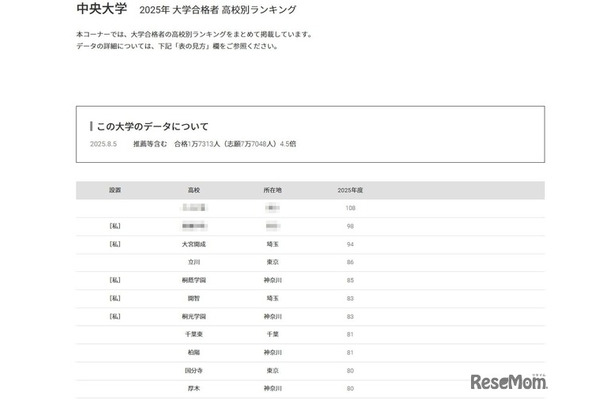Click the value 86
This screenshot has width=610, height=400.
350,262
